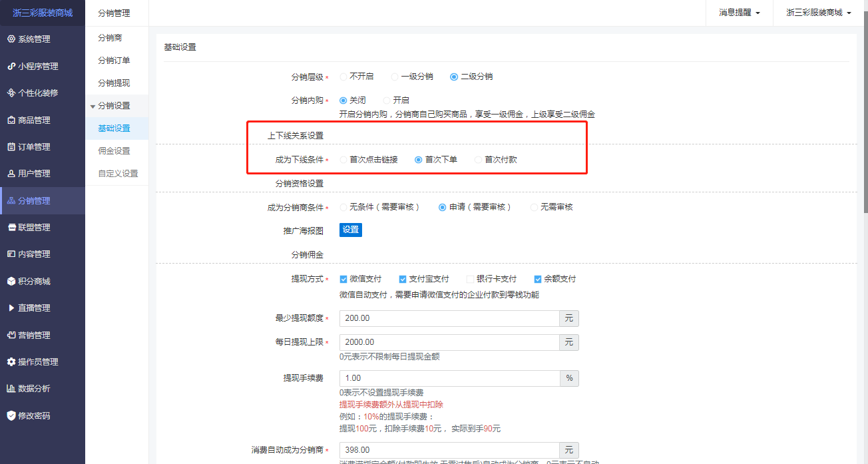This screenshot has width=868, height=464.
Task: Choose 首次下单 as downline condition
Action: point(419,160)
